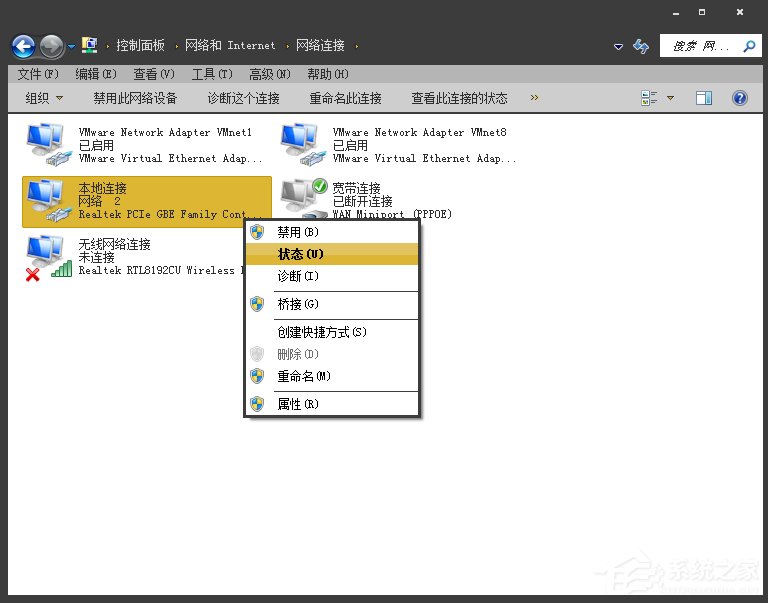Expand the address bar history dropdown
This screenshot has width=768, height=603.
pyautogui.click(x=618, y=46)
